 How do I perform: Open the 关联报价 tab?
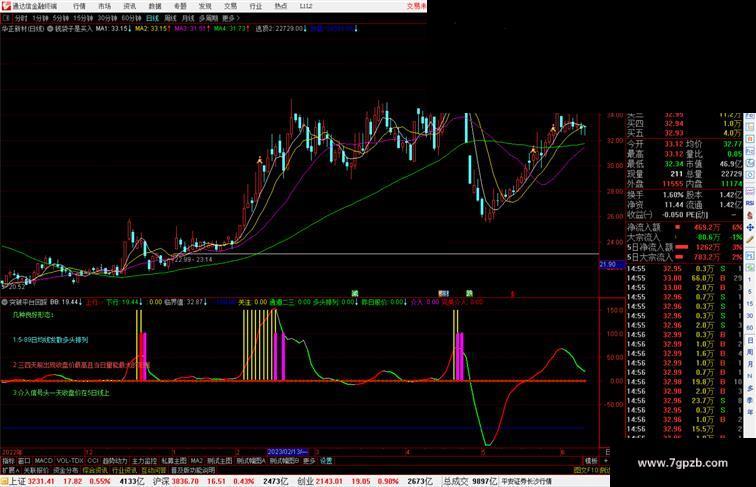pos(36,470)
